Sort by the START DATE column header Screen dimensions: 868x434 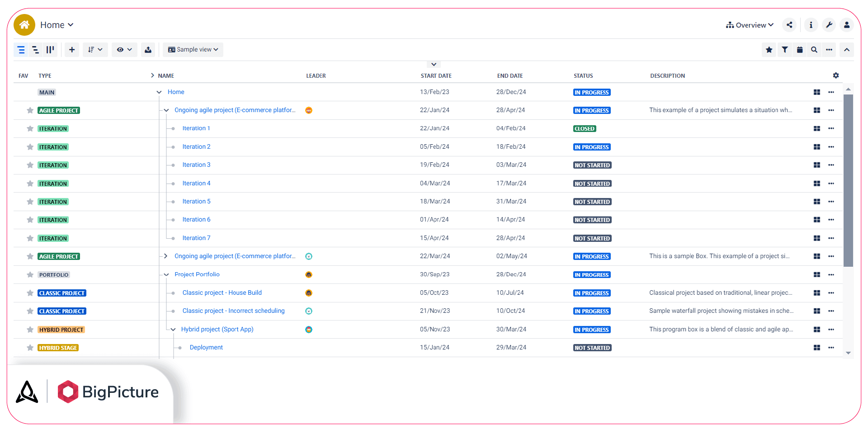[436, 76]
